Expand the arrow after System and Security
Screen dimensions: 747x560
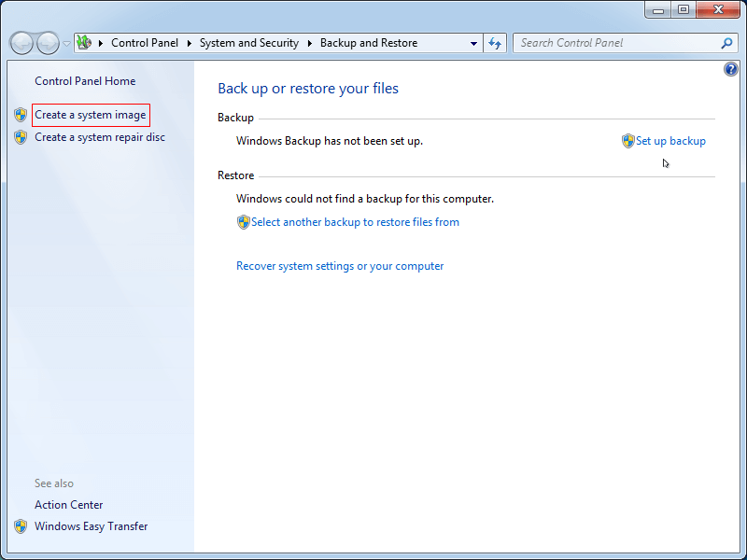pyautogui.click(x=310, y=43)
